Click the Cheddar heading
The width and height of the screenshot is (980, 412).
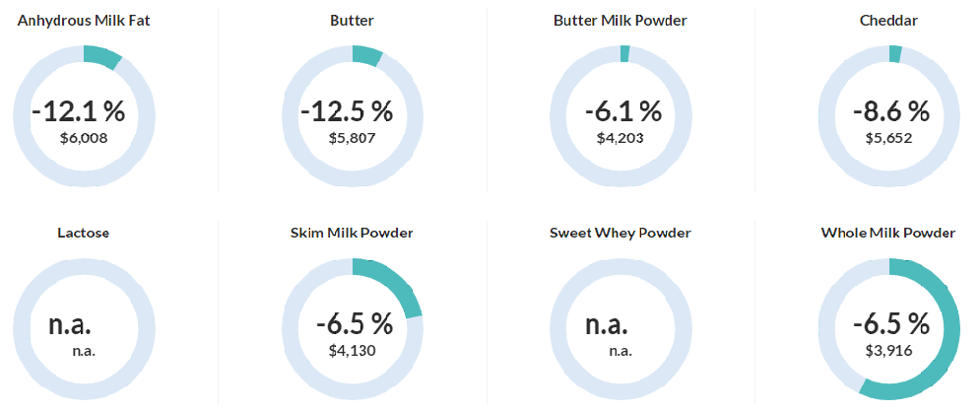point(888,20)
